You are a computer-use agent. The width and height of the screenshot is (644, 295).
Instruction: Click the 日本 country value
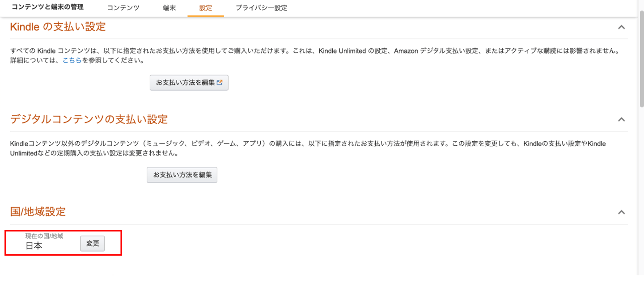coord(34,245)
